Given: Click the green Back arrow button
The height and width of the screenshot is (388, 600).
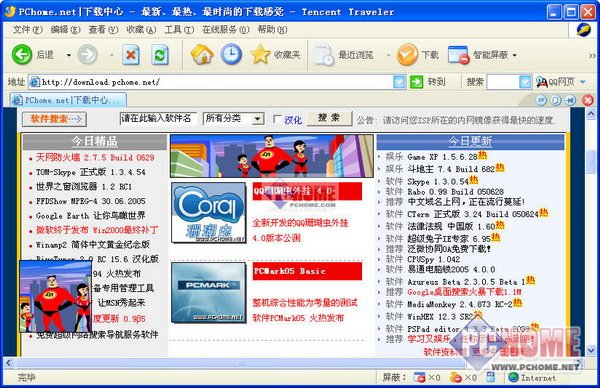Looking at the screenshot, I should coord(22,55).
